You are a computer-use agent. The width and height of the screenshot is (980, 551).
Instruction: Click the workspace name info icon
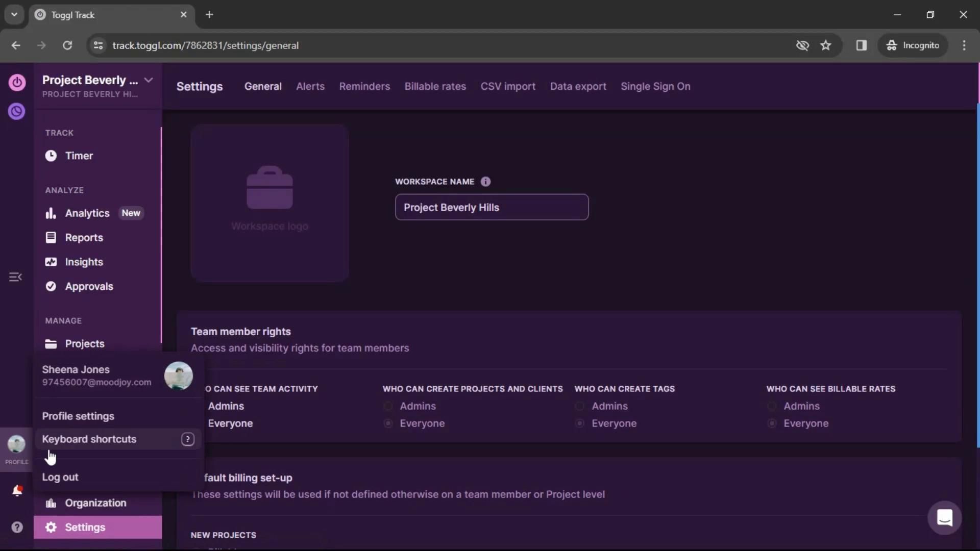(485, 182)
